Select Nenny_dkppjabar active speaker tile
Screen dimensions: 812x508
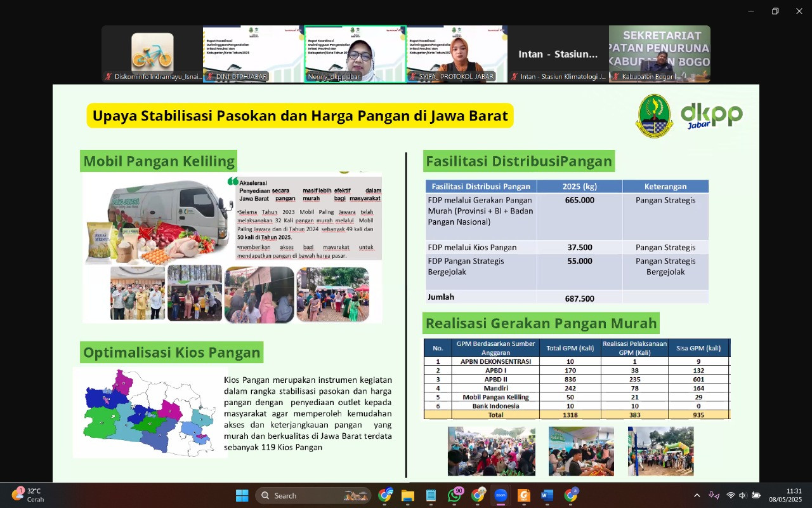pos(355,54)
